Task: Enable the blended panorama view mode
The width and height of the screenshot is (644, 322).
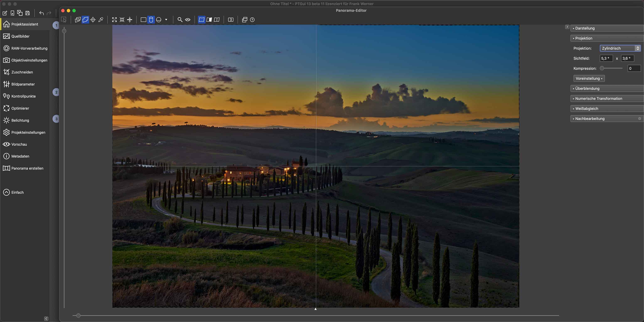Action: [202, 20]
